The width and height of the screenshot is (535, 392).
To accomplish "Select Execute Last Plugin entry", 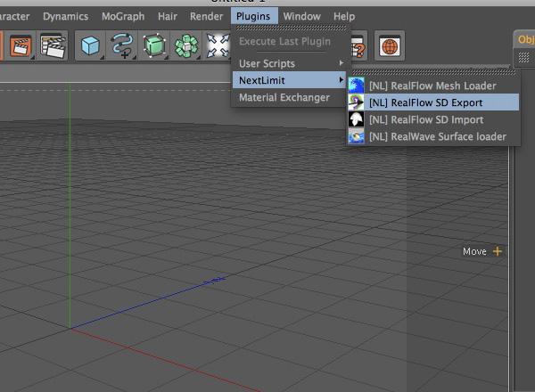I will click(x=285, y=41).
